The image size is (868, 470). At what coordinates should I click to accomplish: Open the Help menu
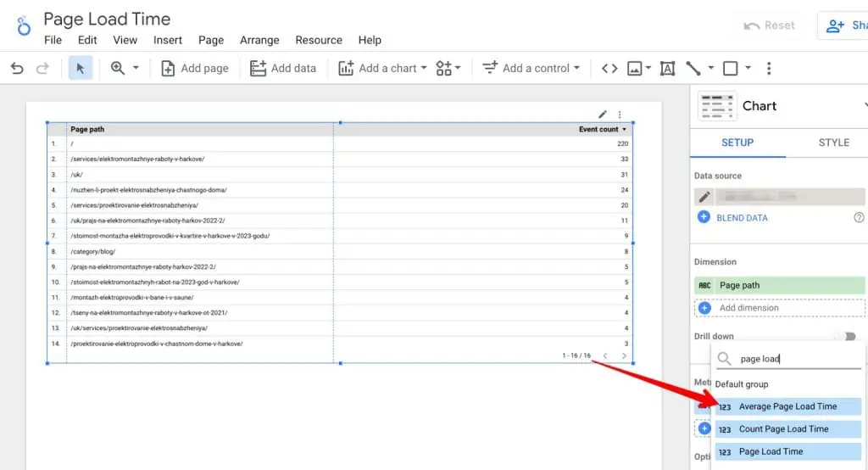tap(370, 40)
